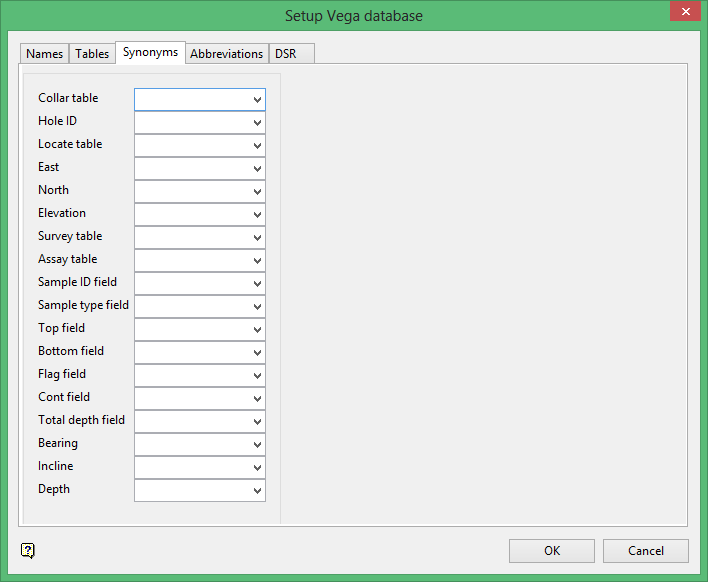Expand the Depth dropdown arrow

[x=257, y=490]
